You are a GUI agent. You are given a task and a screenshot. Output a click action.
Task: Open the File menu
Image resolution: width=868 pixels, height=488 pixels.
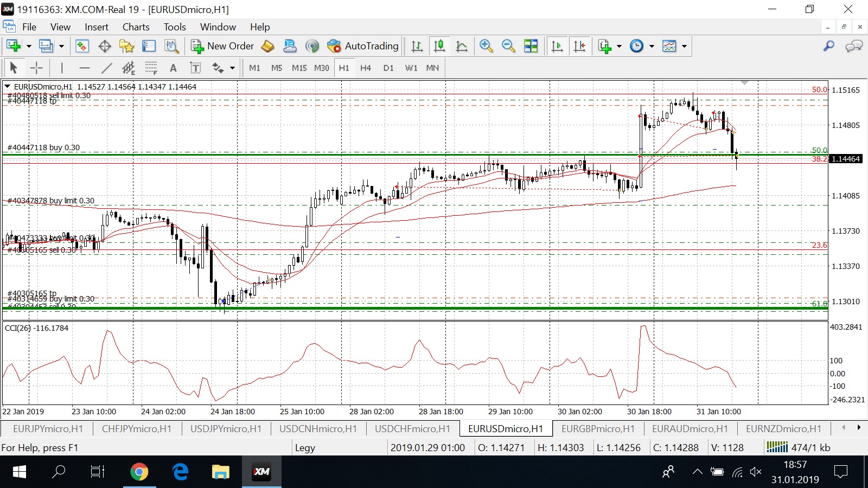(29, 27)
